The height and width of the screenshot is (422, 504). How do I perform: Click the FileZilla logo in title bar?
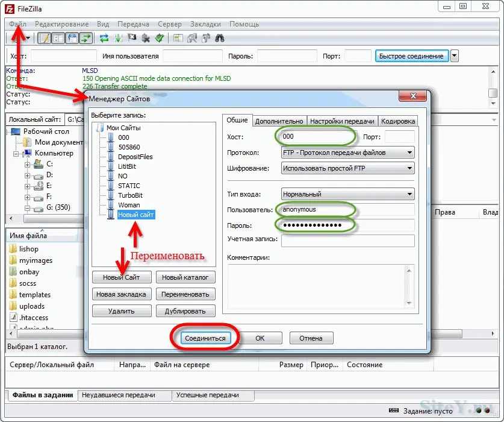click(10, 8)
